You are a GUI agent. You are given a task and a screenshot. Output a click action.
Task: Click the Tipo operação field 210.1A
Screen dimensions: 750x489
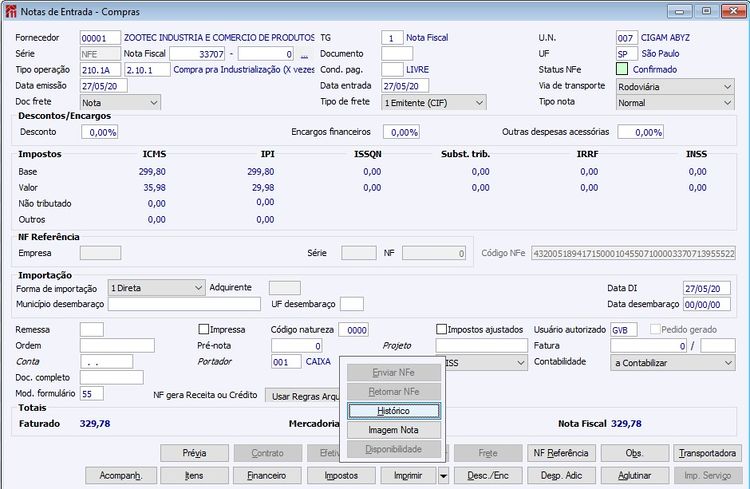pos(100,70)
